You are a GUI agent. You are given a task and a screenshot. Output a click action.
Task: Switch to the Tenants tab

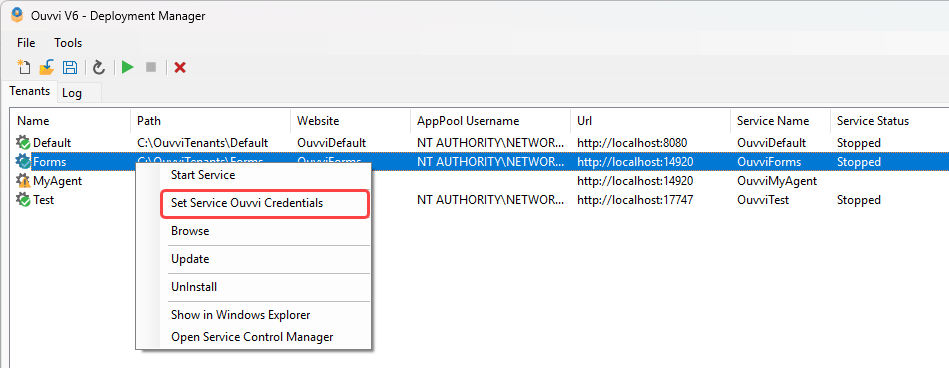point(30,91)
